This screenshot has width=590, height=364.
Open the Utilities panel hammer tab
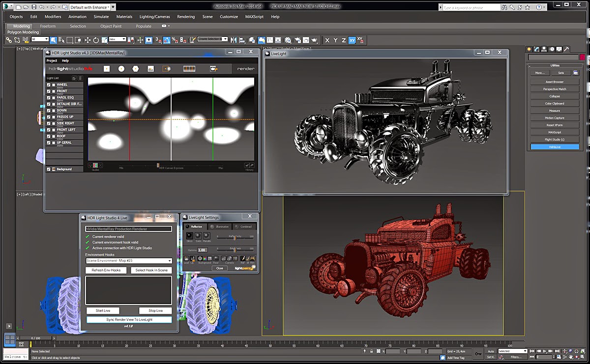pyautogui.click(x=567, y=49)
